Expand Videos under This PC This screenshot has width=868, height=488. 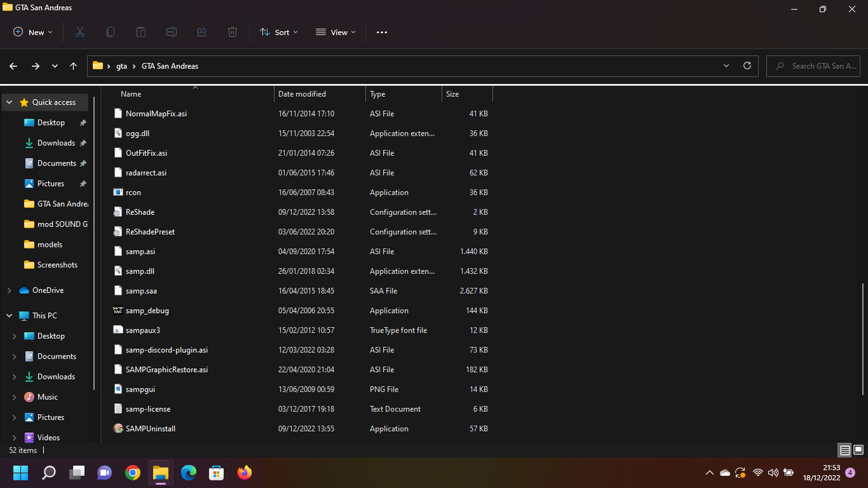(15, 438)
